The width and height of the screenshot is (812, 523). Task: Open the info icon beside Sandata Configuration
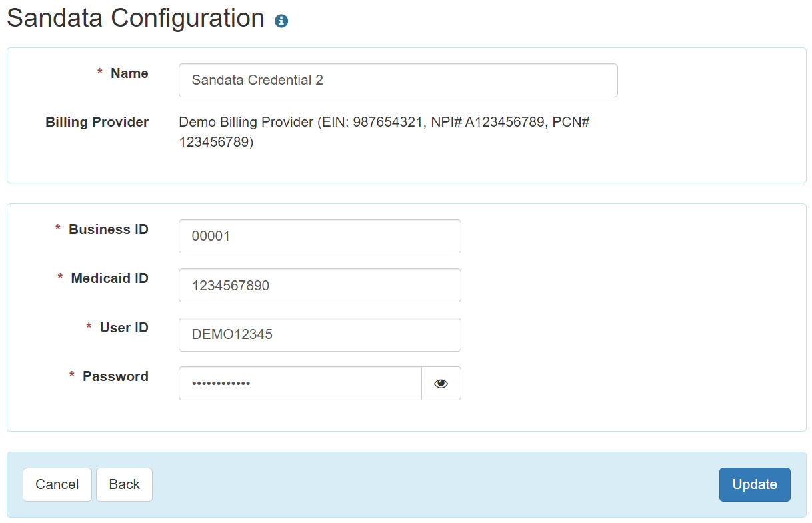point(281,21)
